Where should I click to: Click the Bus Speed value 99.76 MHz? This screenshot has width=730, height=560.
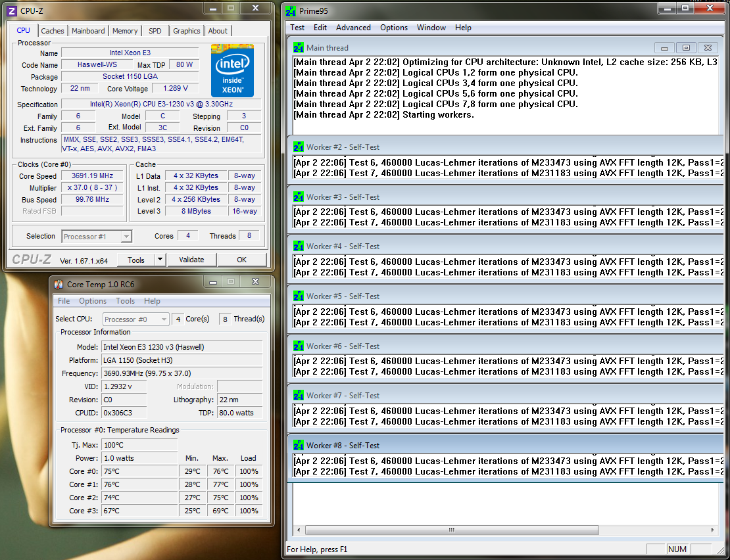pos(92,199)
